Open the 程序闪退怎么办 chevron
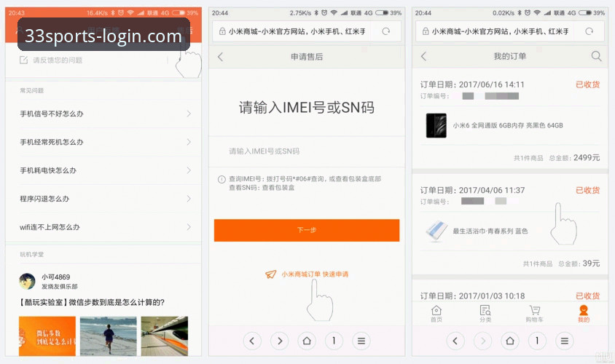Viewport: 615px width, 364px height. click(x=189, y=199)
